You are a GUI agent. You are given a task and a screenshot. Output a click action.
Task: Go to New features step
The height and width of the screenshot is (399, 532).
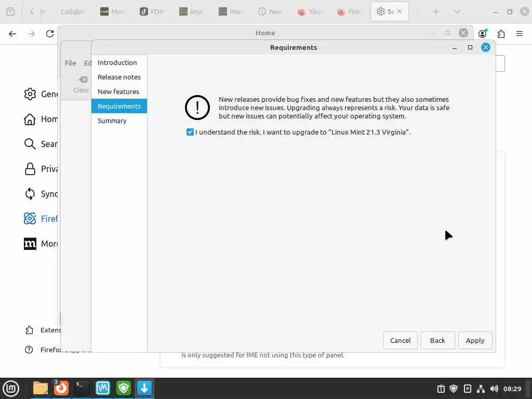coord(118,91)
